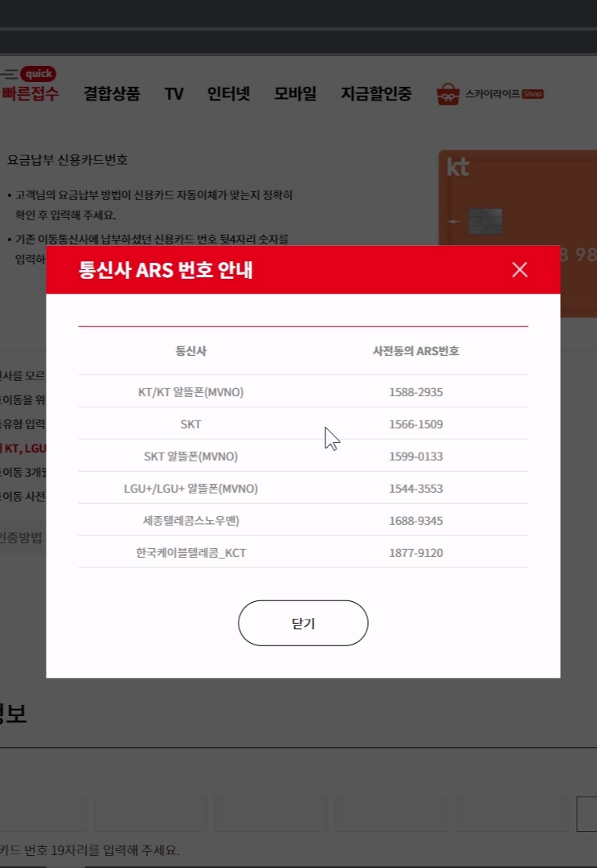Image resolution: width=597 pixels, height=868 pixels.
Task: Select ARS number 1588-2935
Action: pos(416,392)
